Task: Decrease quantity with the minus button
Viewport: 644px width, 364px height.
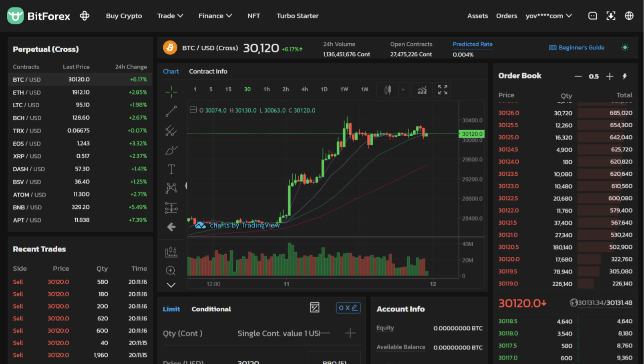Action: [x=326, y=333]
